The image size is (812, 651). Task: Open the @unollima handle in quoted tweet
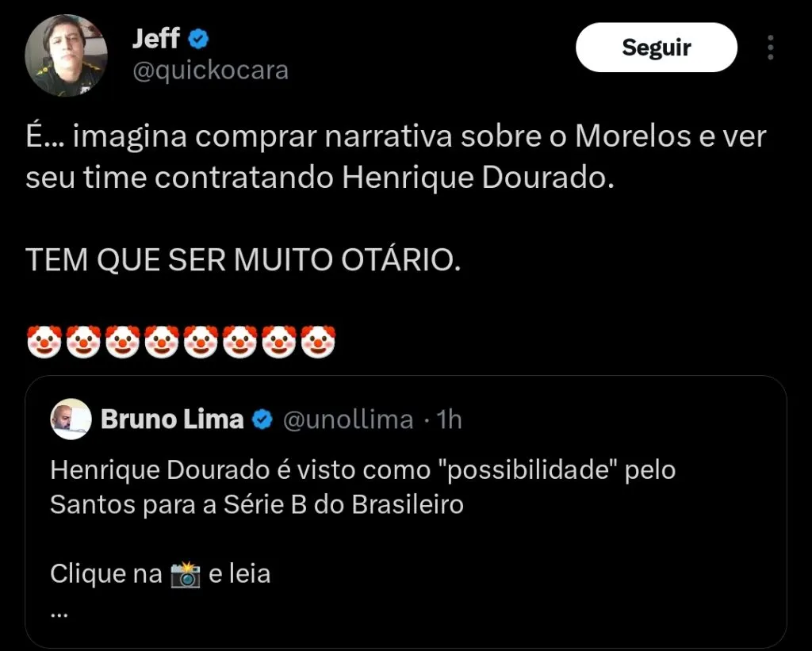348,419
